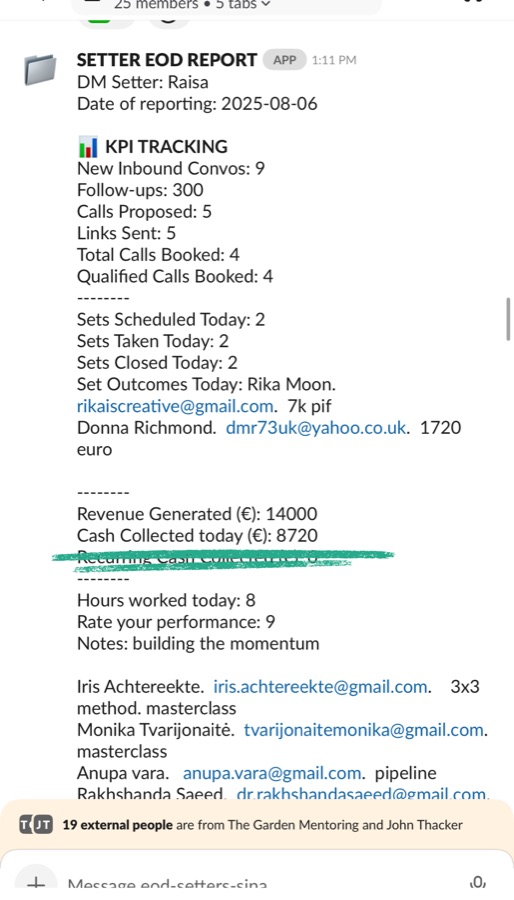
Task: Open iris.achtereekte@gmail.com email link
Action: tap(320, 686)
